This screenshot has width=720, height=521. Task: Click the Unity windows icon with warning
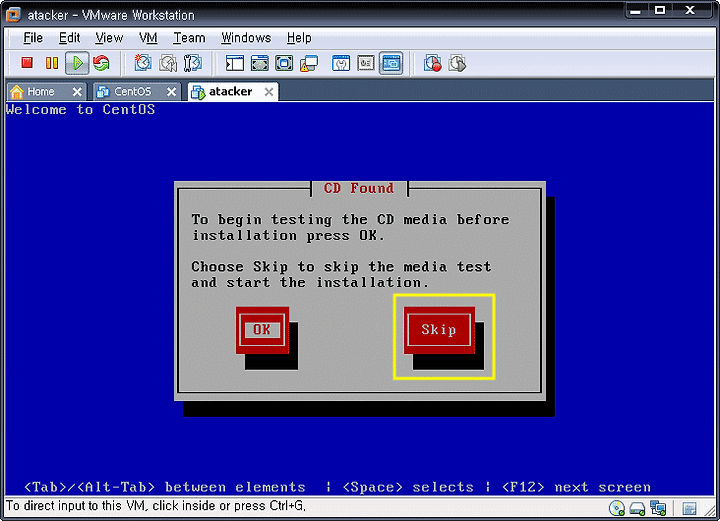[309, 63]
